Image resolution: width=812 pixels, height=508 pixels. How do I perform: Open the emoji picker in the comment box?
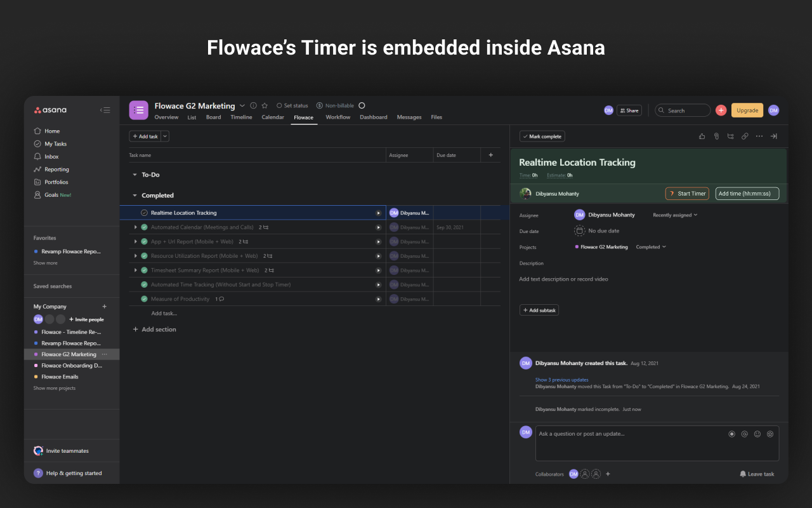[757, 434]
